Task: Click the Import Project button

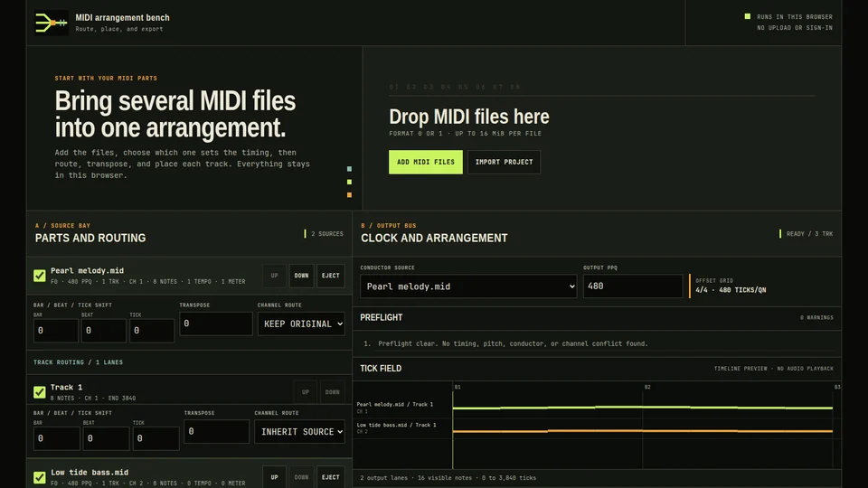Action: pos(504,162)
